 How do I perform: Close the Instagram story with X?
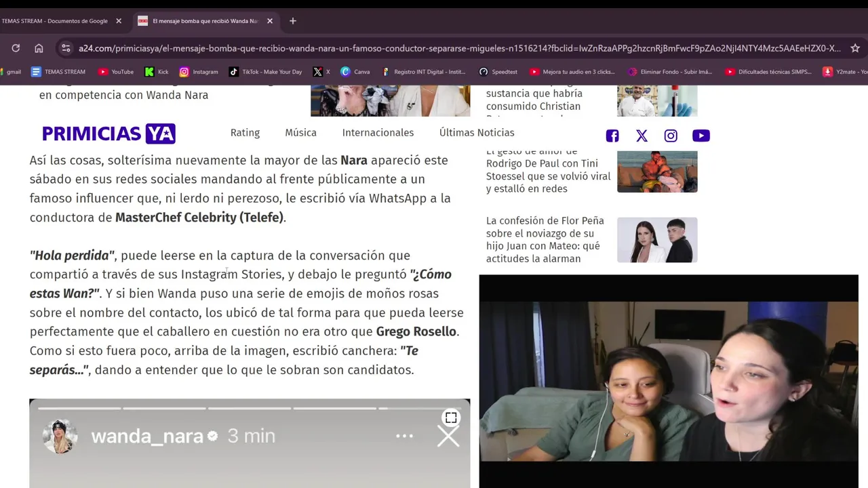click(x=448, y=437)
